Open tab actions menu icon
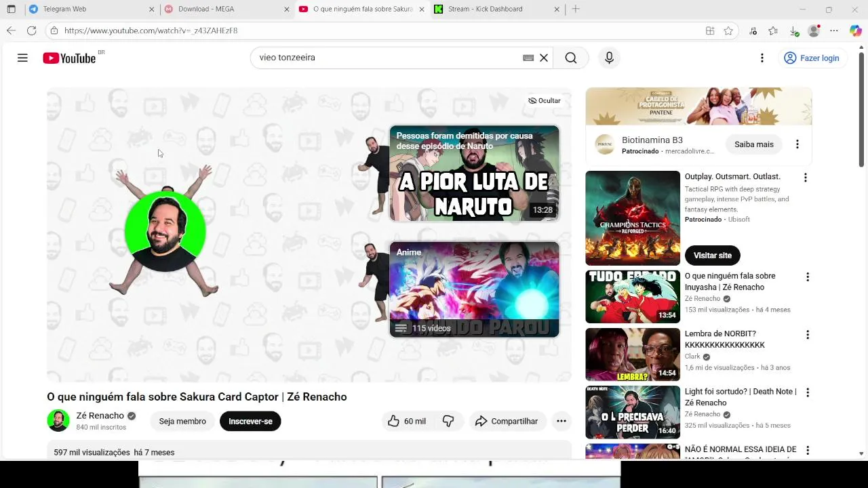This screenshot has width=868, height=488. (11, 9)
